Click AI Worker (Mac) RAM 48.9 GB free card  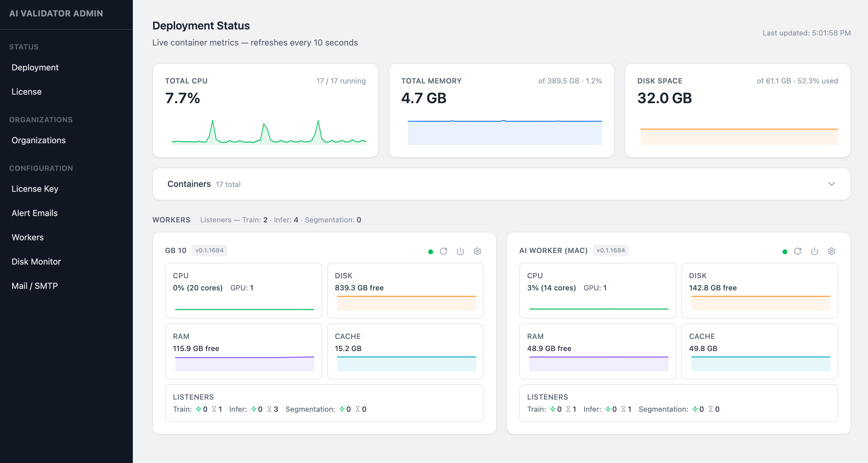coord(597,351)
